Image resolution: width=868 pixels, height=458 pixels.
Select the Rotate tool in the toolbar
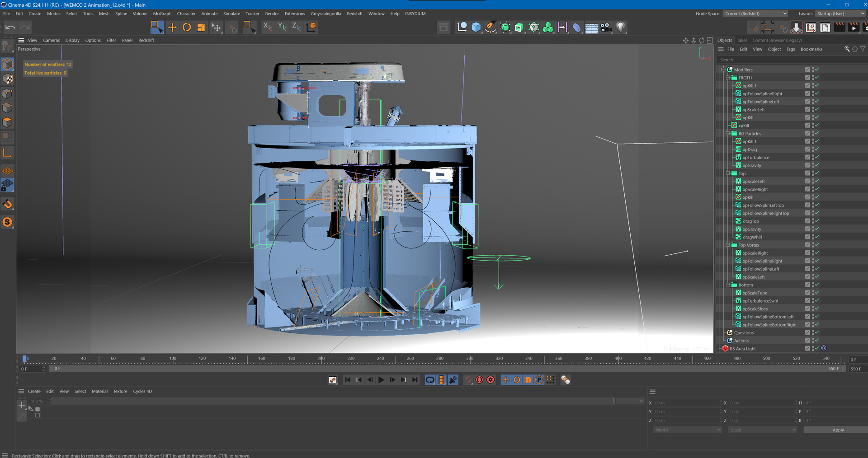[187, 28]
